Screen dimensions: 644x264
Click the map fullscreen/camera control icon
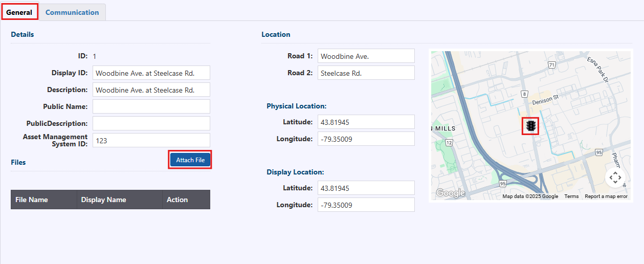(615, 178)
